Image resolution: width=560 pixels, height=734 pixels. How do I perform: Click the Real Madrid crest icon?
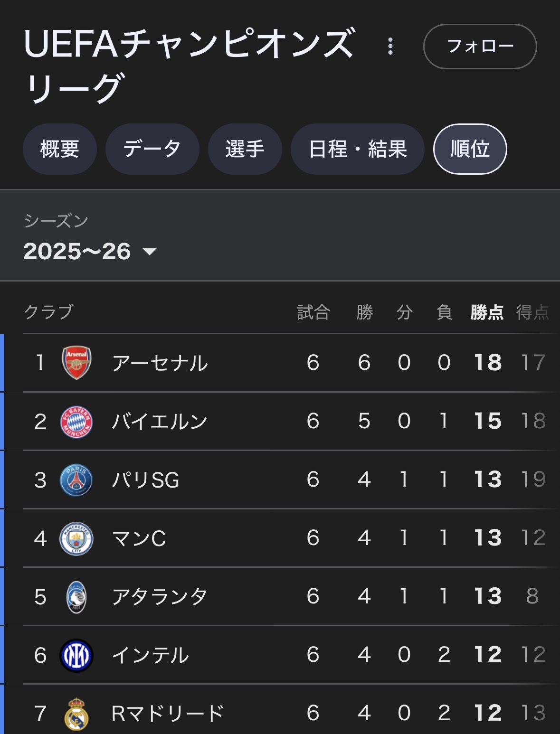tap(76, 714)
